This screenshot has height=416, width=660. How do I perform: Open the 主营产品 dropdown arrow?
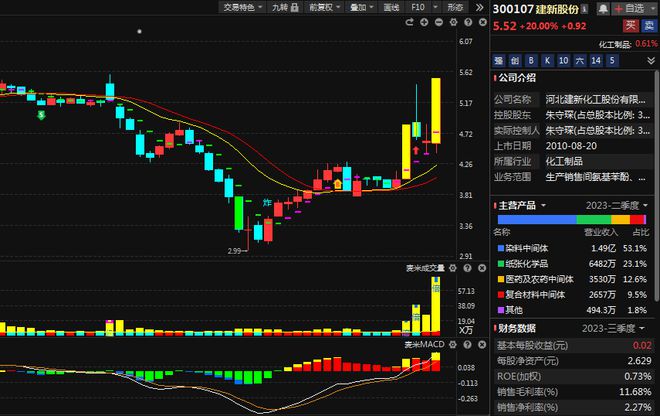tap(543, 205)
